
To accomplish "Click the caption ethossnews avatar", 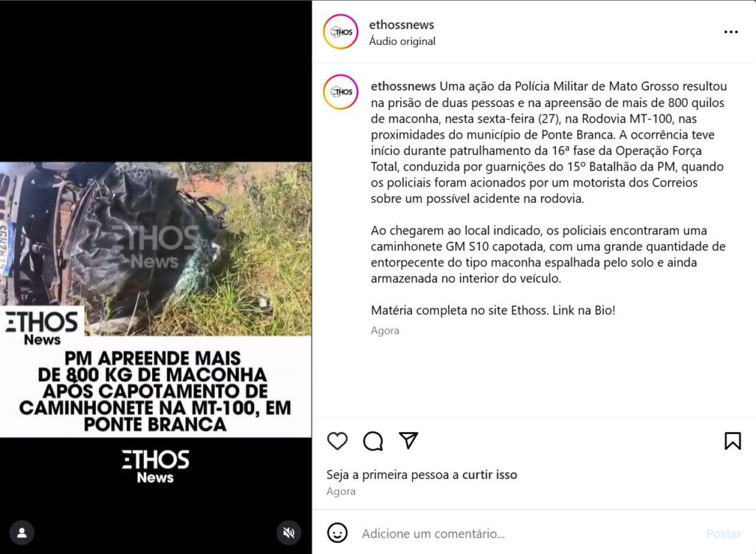I will click(341, 92).
